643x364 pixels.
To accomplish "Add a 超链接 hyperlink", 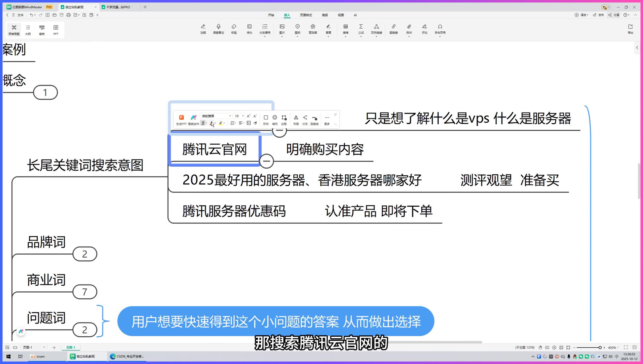I will [394, 29].
